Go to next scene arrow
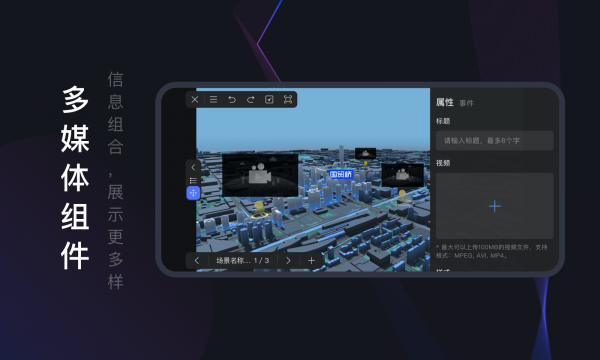Image resolution: width=600 pixels, height=360 pixels. click(x=288, y=261)
